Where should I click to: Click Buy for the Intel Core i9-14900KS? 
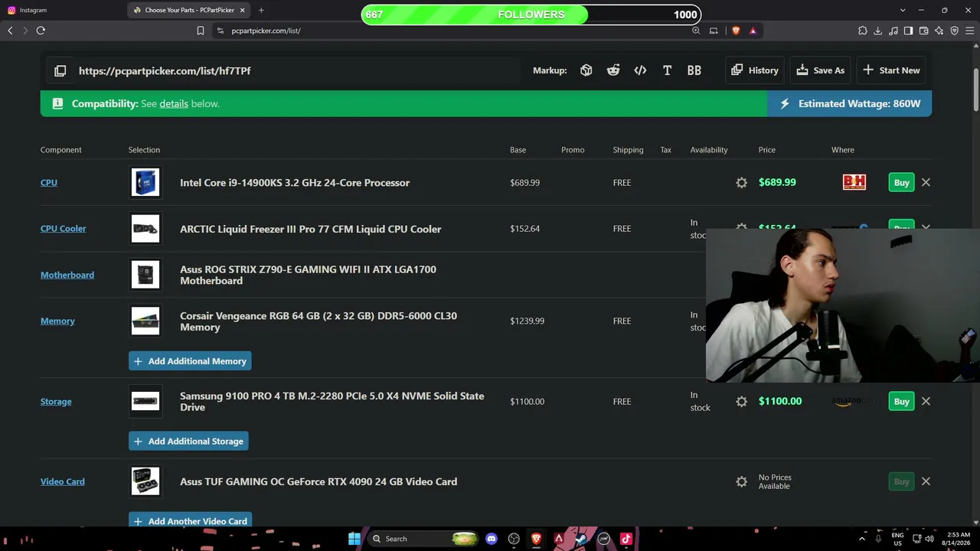click(902, 183)
